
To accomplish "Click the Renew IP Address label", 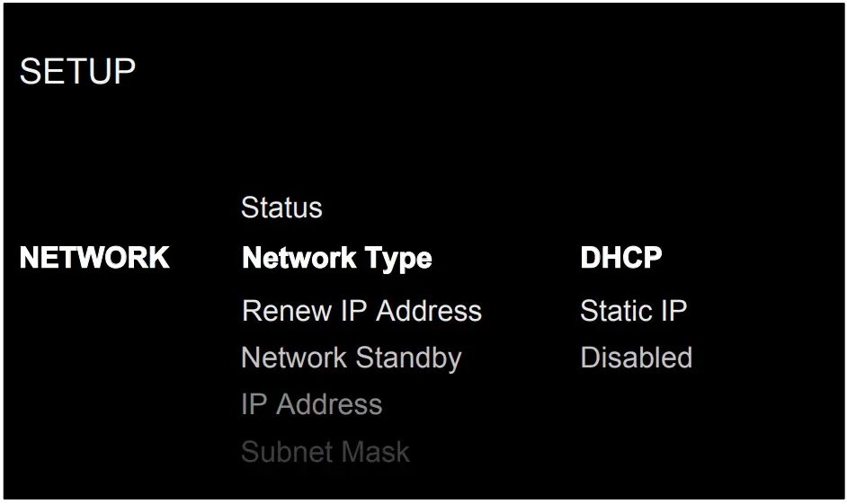I will 361,311.
